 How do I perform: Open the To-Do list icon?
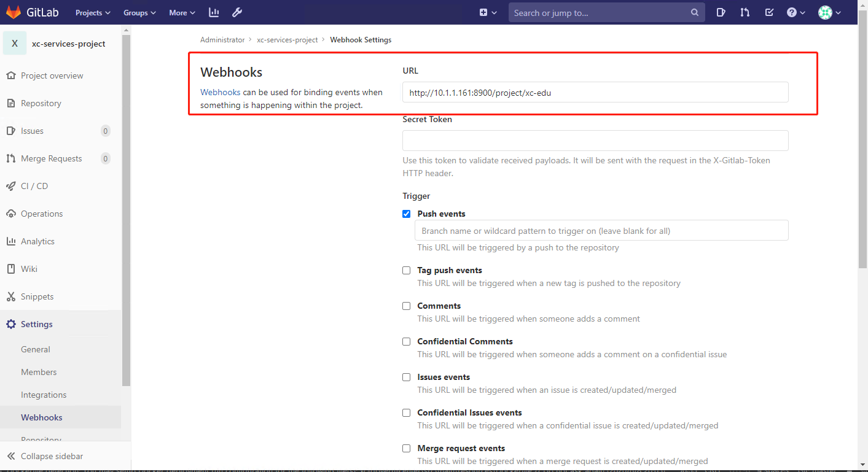[x=769, y=12]
